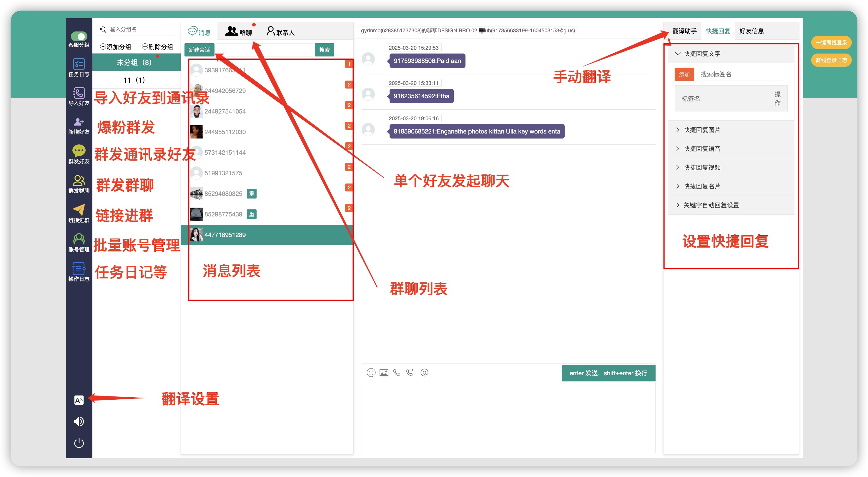Open the 任务日志 task log icon
The height and width of the screenshot is (477, 868).
(x=79, y=64)
